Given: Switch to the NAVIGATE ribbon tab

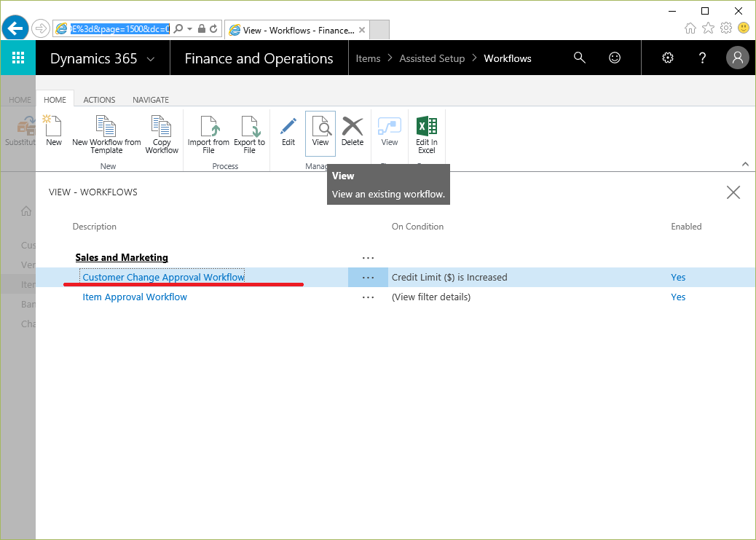Looking at the screenshot, I should (151, 99).
